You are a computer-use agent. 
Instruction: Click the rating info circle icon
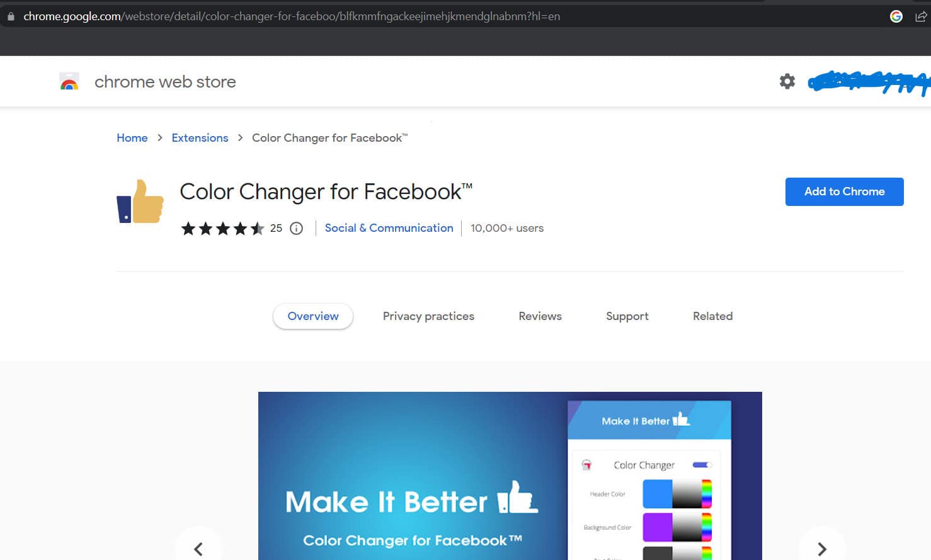pos(296,228)
